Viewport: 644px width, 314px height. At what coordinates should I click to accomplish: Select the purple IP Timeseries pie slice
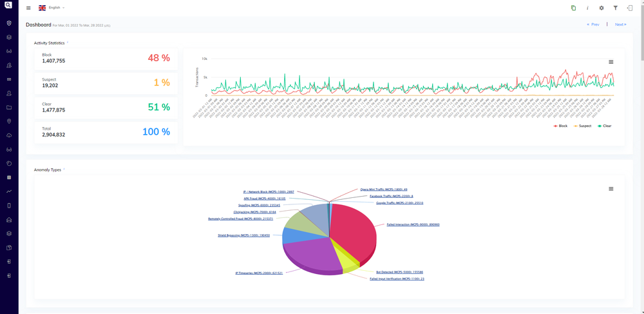click(312, 255)
